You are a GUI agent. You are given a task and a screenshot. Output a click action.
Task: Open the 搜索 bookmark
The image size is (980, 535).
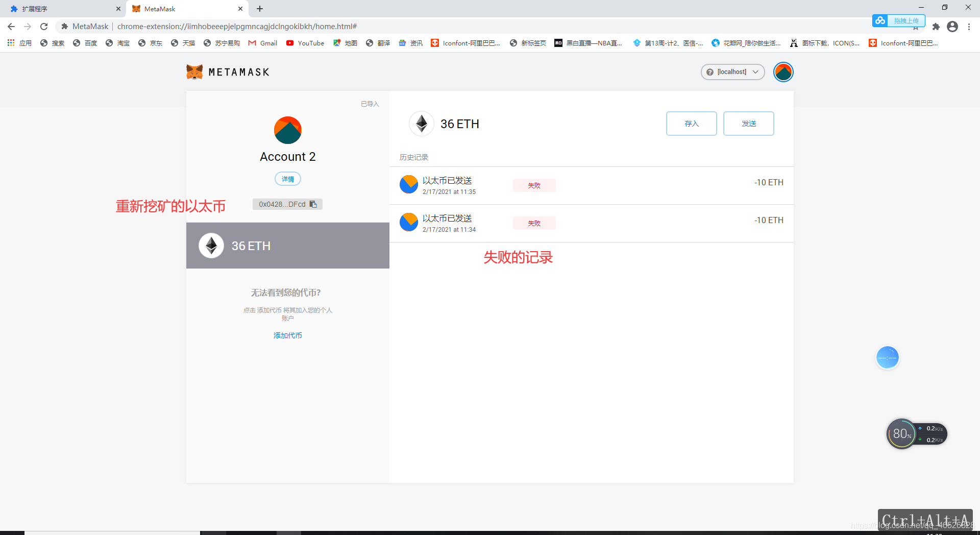(x=52, y=43)
